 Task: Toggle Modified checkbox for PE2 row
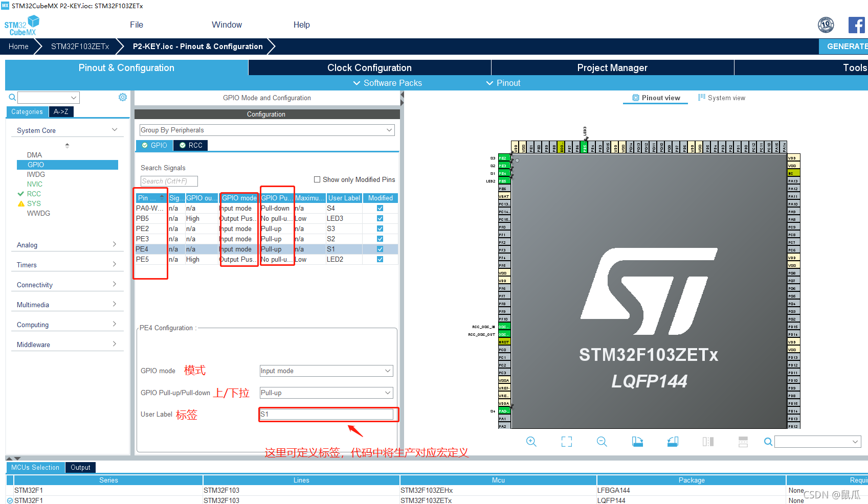coord(380,228)
